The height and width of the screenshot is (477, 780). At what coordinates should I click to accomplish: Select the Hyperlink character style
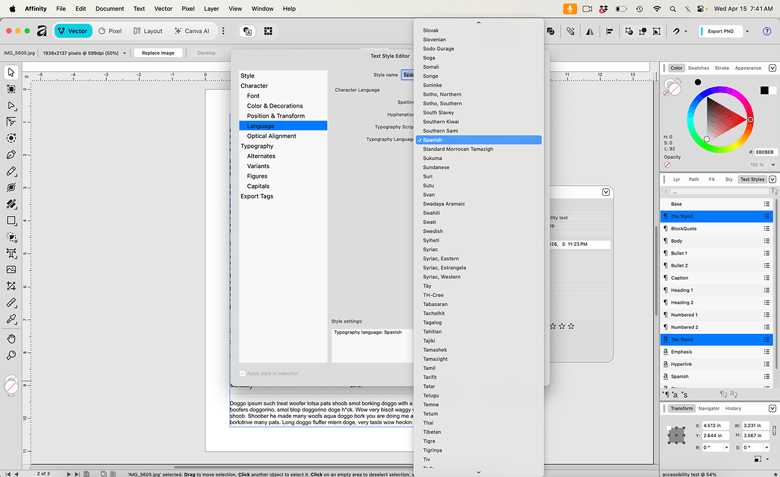click(x=716, y=364)
